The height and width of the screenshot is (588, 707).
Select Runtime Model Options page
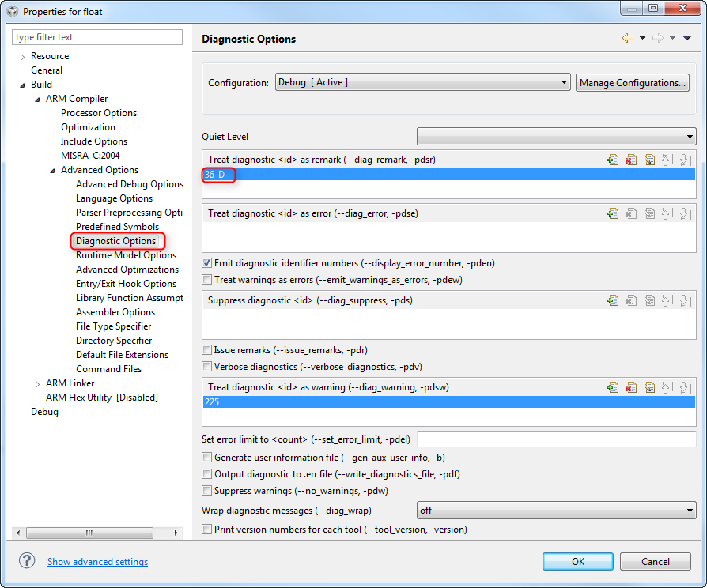[126, 255]
